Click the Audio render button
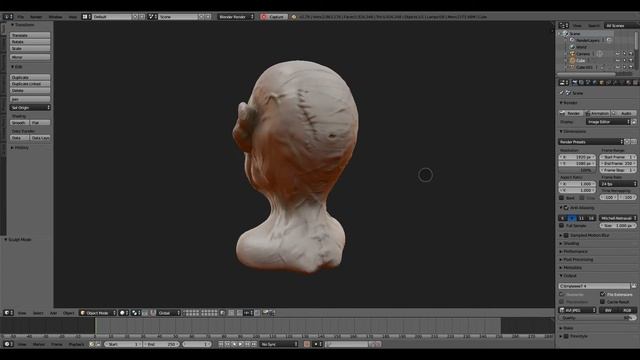Screen dimensions: 640x360 (624, 113)
